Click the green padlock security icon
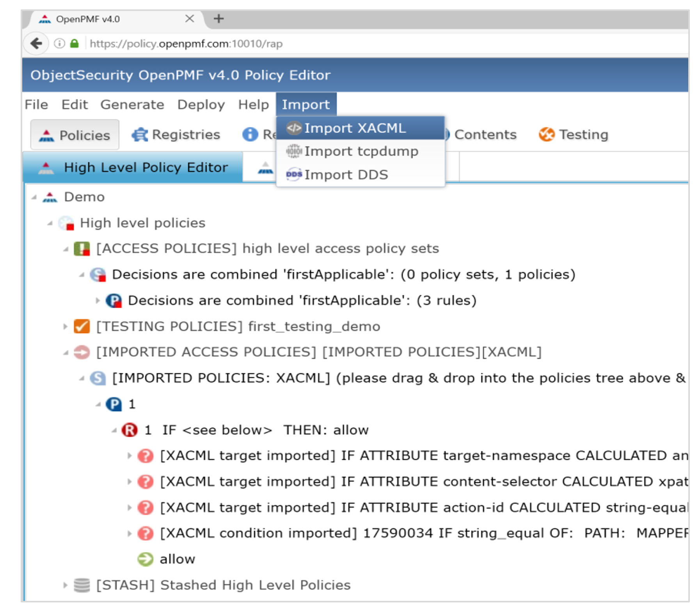Viewport: 700px width, 611px height. tap(74, 43)
